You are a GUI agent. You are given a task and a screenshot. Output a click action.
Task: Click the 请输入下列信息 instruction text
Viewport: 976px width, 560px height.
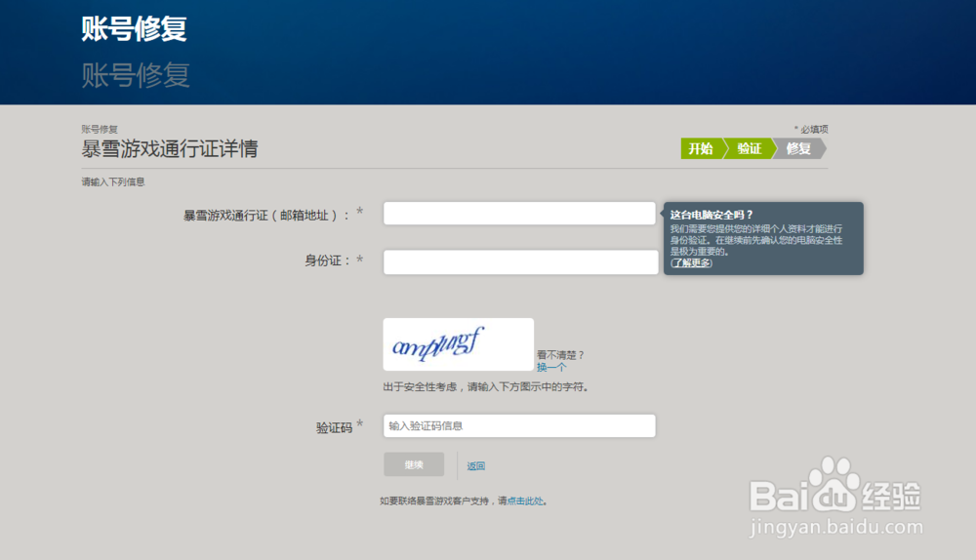click(112, 181)
